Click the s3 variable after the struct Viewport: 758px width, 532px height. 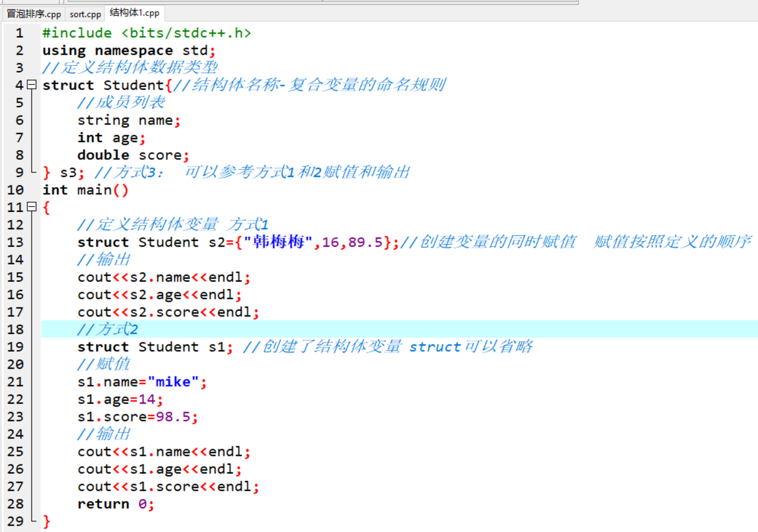pyautogui.click(x=68, y=172)
